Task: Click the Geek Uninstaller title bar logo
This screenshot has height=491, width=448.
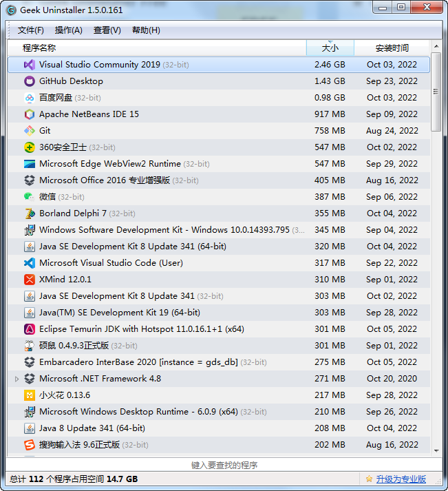Action: (11, 10)
